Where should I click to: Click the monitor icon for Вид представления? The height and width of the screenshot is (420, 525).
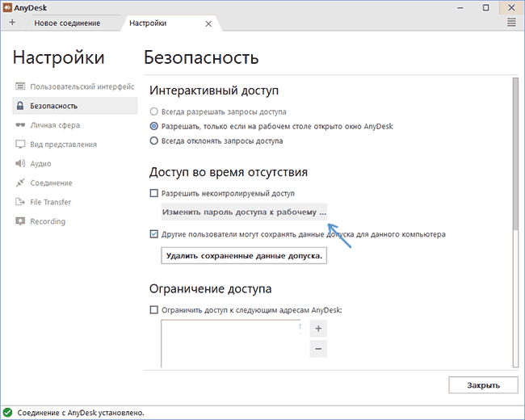pyautogui.click(x=20, y=145)
